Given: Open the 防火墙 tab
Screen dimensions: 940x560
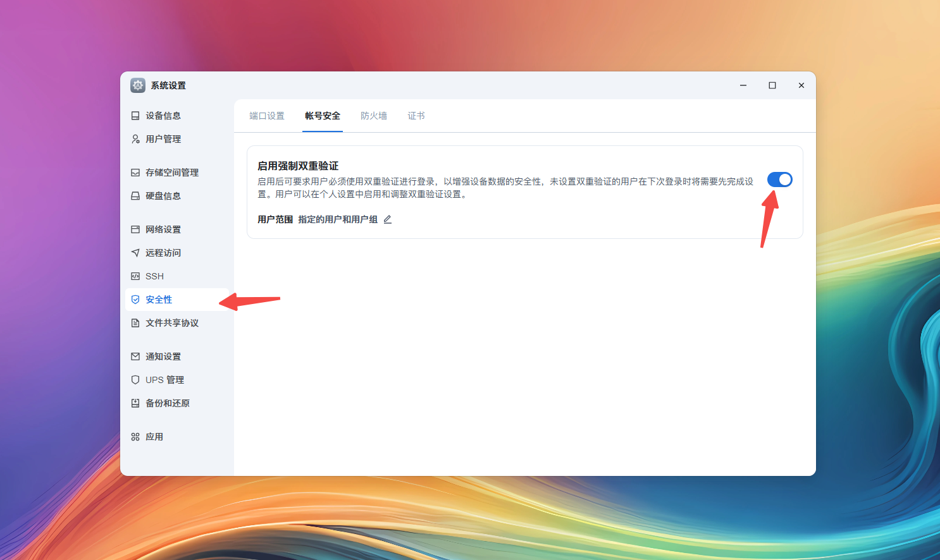Looking at the screenshot, I should coord(373,116).
